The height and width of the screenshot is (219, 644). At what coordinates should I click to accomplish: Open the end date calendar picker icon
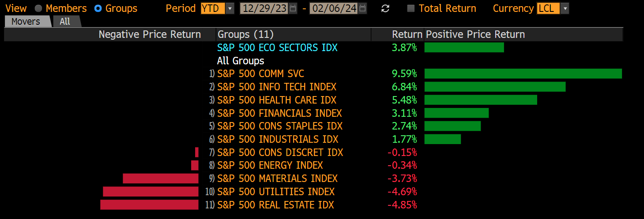pyautogui.click(x=362, y=8)
